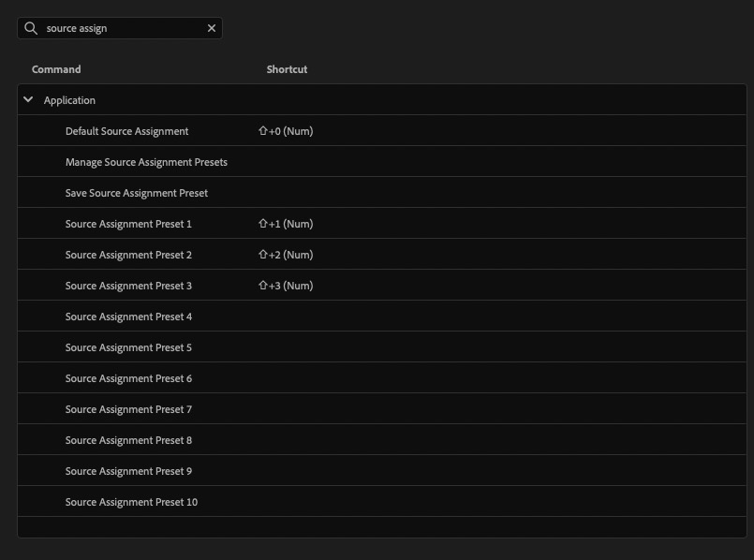Clear the search field with the X
This screenshot has width=754, height=560.
coord(212,28)
